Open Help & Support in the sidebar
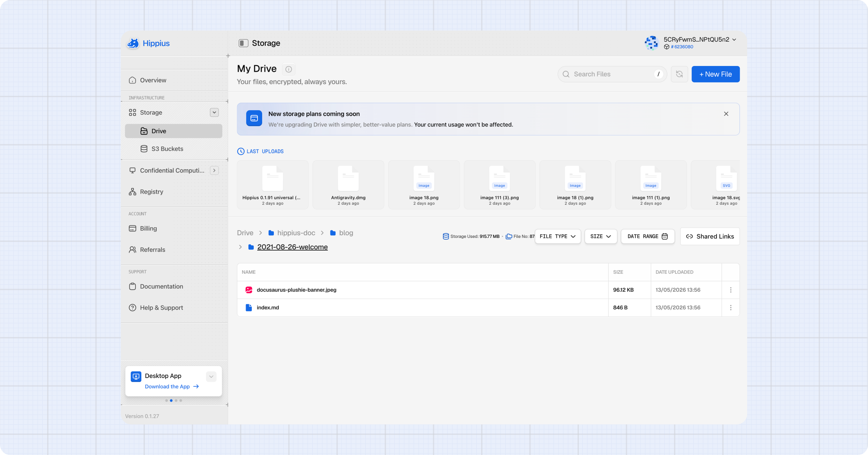Image resolution: width=868 pixels, height=455 pixels. point(174,308)
